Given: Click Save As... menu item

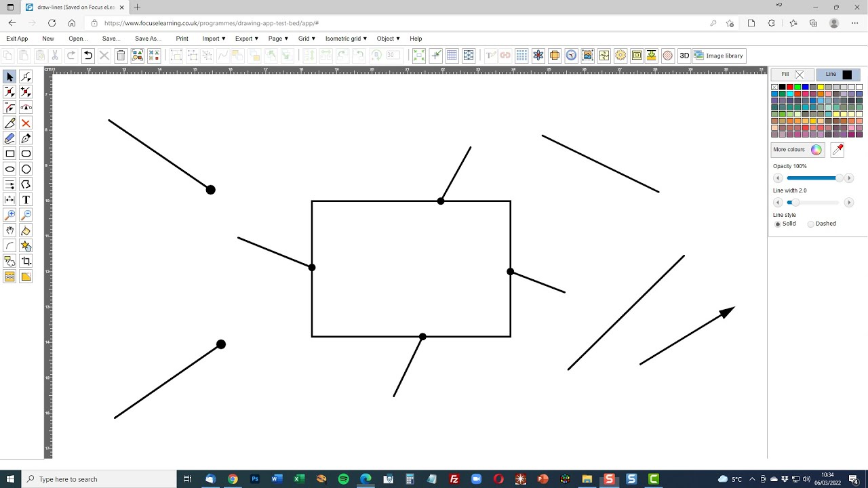Looking at the screenshot, I should coord(148,39).
